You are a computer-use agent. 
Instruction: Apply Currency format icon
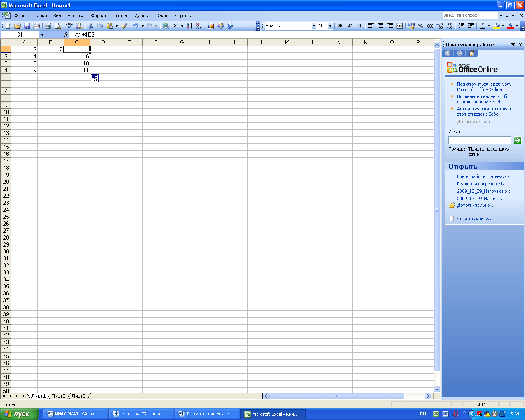tap(411, 26)
